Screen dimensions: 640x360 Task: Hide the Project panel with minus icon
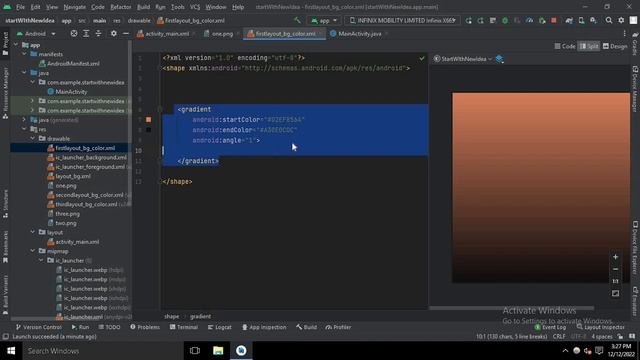pos(126,33)
